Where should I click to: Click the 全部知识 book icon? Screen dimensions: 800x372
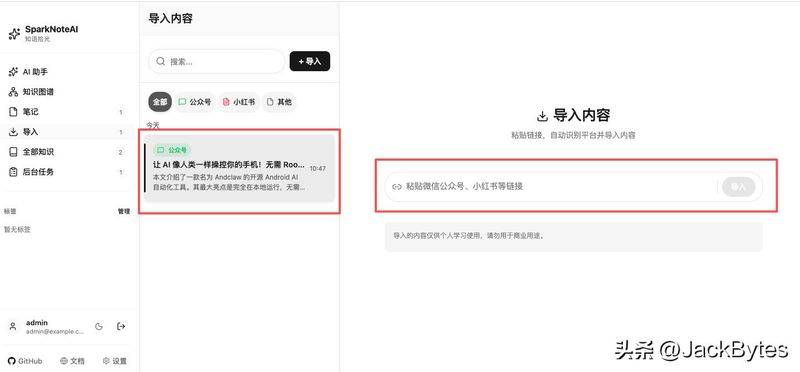[13, 152]
